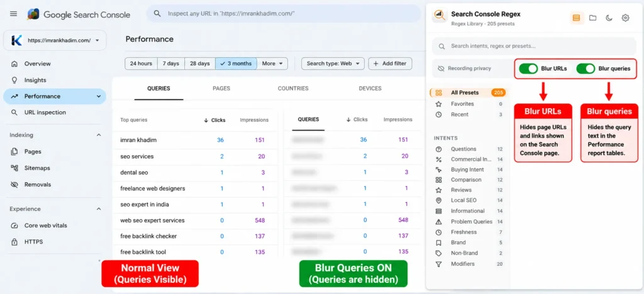Screen dimensions: 644x294
Task: Click the Google Search Console logo
Action: pos(79,14)
